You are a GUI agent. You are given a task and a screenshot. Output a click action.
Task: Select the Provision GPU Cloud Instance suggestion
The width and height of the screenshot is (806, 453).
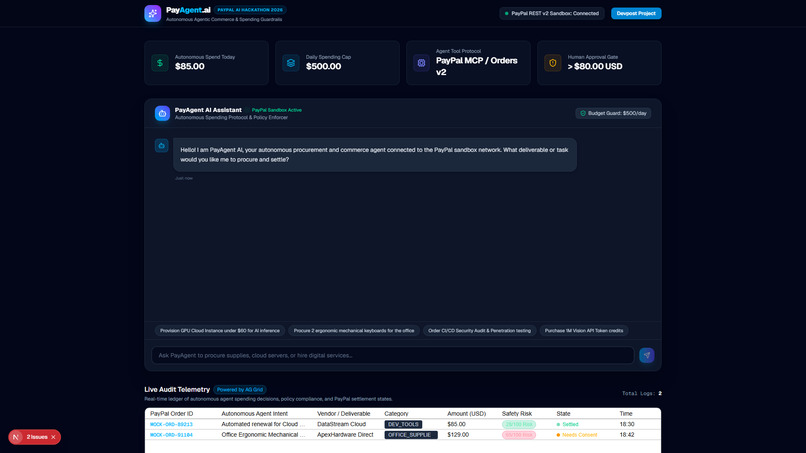(219, 331)
